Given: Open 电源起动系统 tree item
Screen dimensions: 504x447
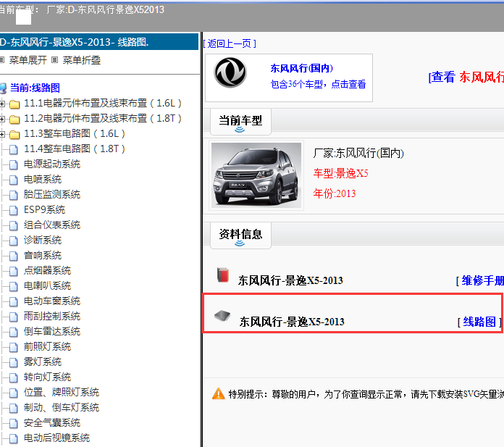Looking at the screenshot, I should point(52,164).
